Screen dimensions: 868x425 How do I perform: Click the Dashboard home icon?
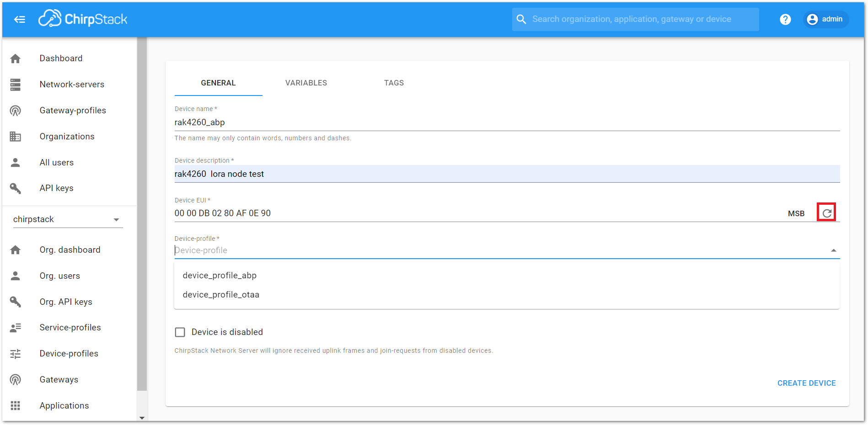tap(16, 58)
